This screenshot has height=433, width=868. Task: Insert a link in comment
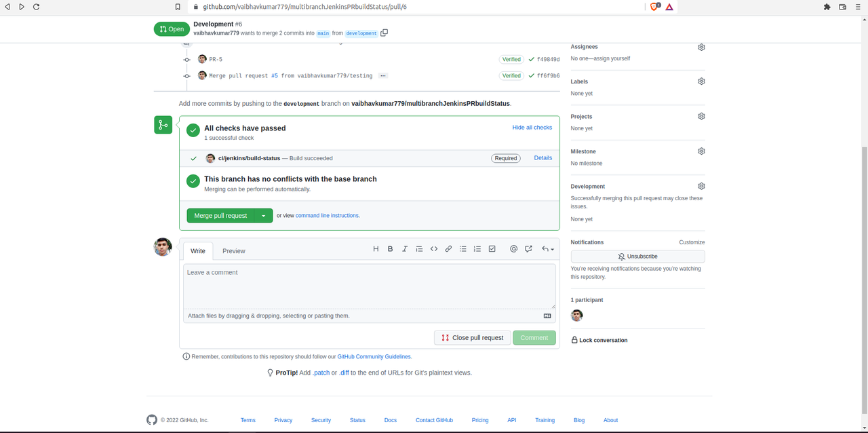click(x=448, y=249)
